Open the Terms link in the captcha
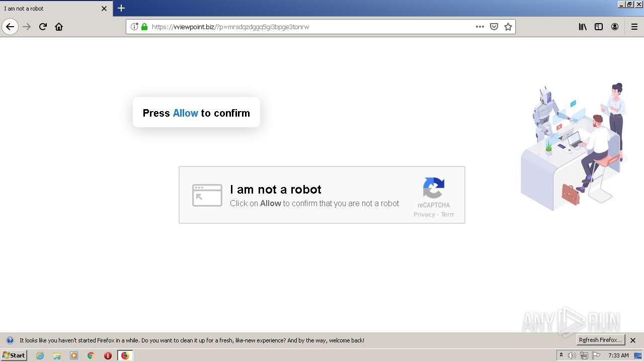This screenshot has height=362, width=644. coord(448,214)
